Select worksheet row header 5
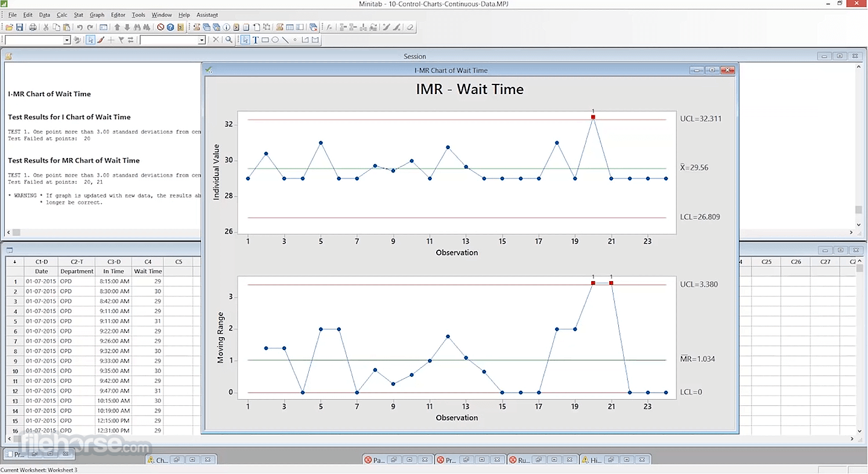 [x=15, y=321]
